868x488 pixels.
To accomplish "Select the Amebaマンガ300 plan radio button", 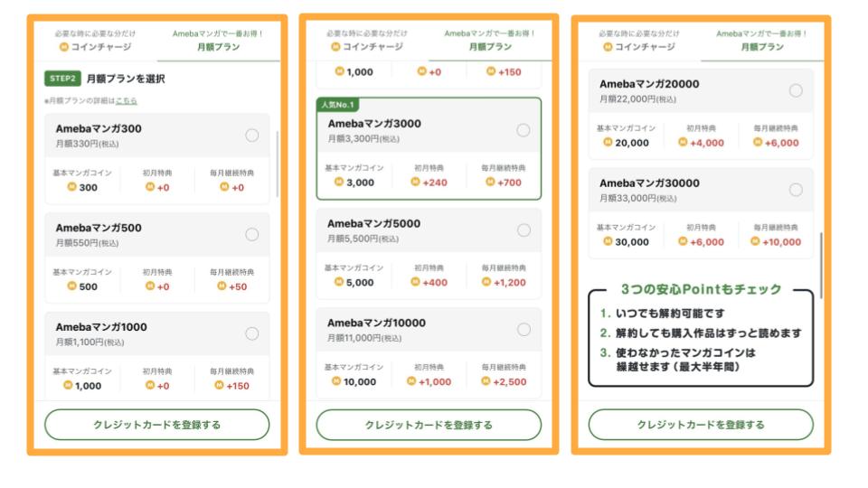I will pyautogui.click(x=251, y=136).
